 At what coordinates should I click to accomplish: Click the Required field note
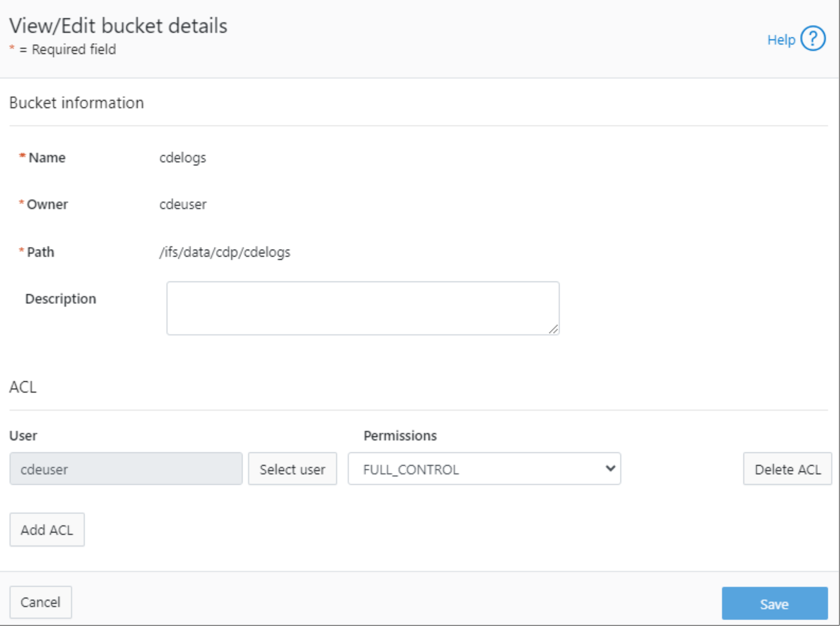coord(63,49)
